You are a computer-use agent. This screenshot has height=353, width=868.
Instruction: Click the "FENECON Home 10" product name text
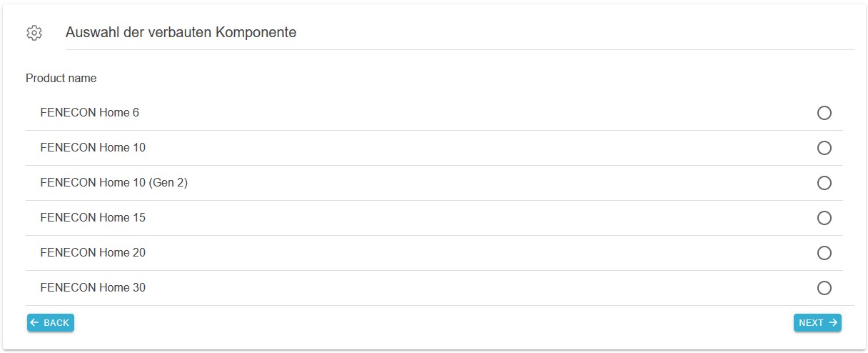93,148
